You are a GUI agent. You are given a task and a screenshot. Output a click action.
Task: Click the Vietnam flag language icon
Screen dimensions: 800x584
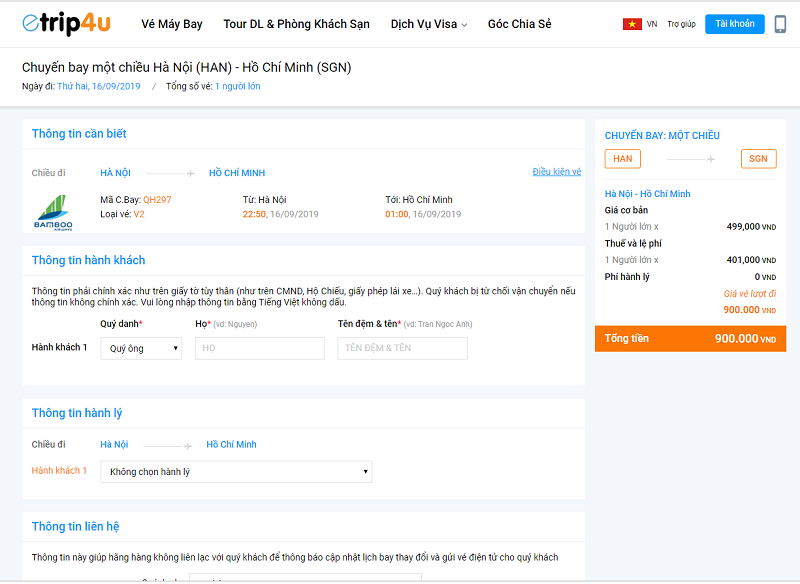click(632, 24)
